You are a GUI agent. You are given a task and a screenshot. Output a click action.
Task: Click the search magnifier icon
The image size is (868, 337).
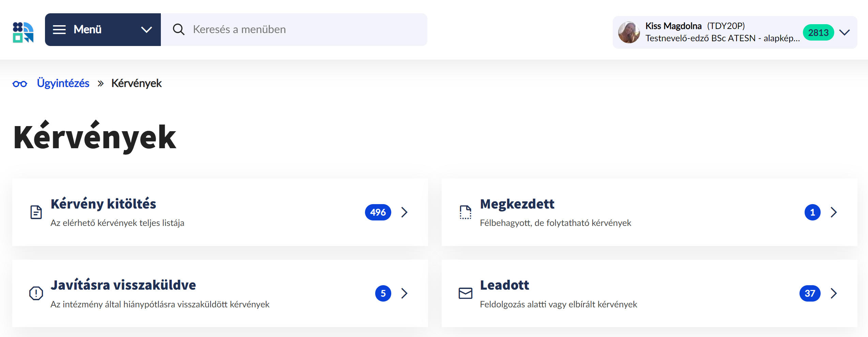[x=179, y=30]
